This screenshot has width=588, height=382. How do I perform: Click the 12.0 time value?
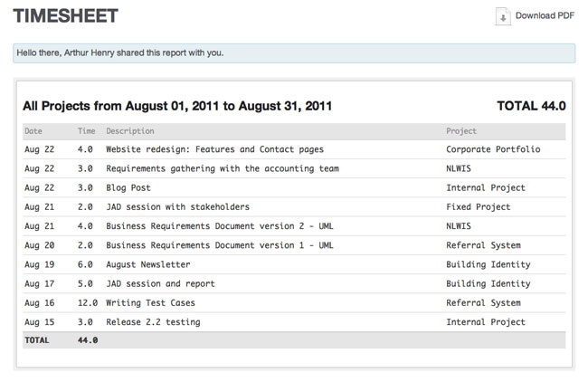pos(88,303)
